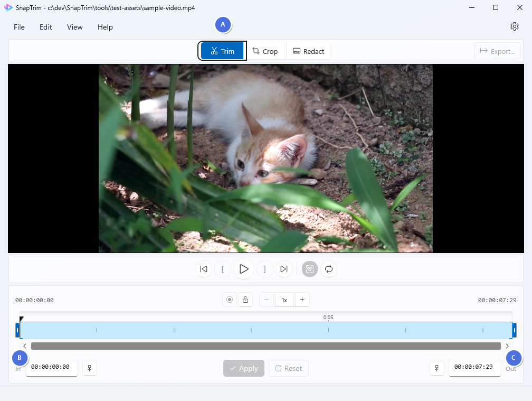Open the View menu
The image size is (532, 401).
coord(74,27)
